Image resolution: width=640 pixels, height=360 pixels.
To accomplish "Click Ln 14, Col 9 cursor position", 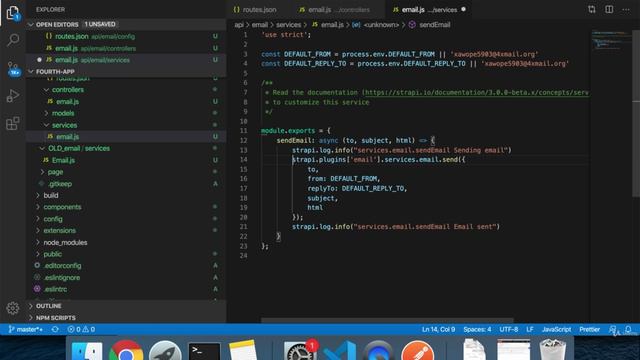I will tap(438, 329).
